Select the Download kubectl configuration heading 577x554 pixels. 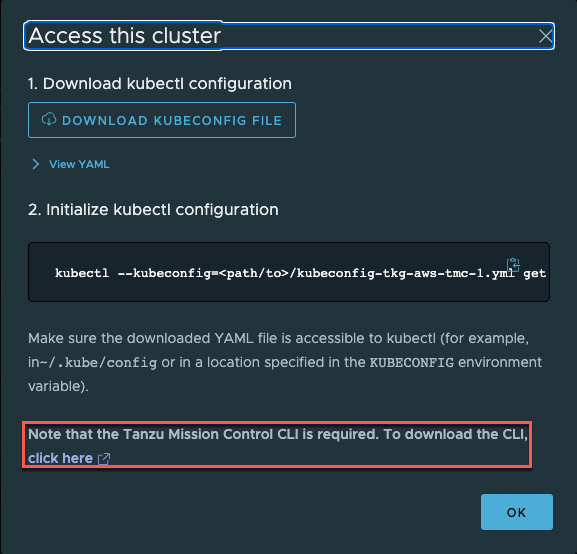coord(160,84)
